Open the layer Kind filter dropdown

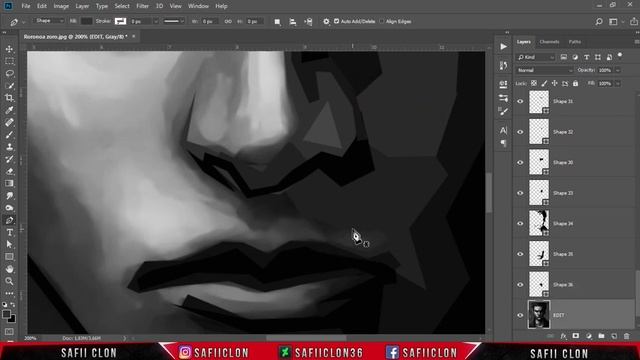click(x=536, y=58)
